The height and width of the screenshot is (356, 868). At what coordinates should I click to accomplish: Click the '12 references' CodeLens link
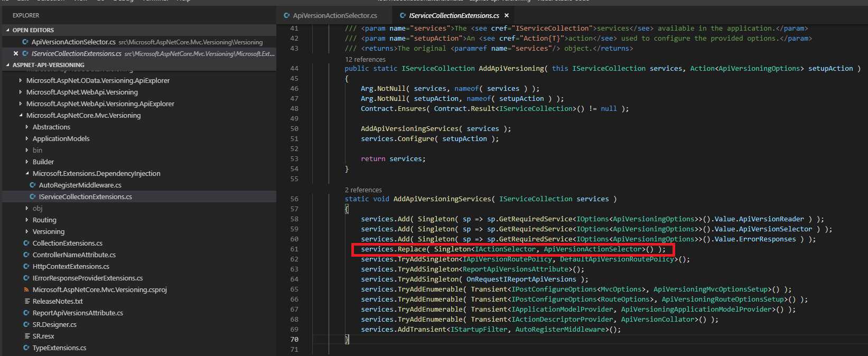pos(365,59)
